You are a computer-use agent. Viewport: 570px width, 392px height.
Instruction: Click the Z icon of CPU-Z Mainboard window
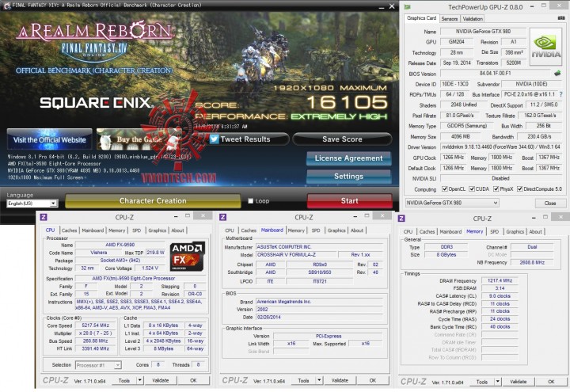[222, 217]
